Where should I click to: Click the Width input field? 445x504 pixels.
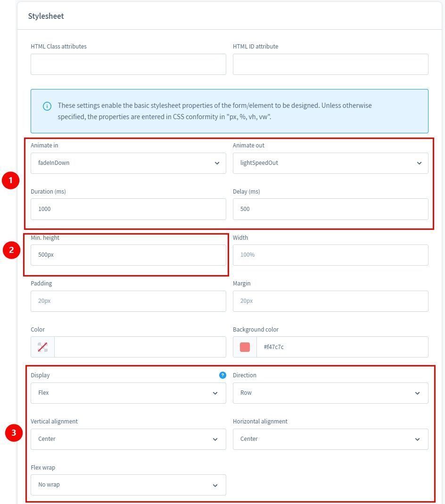(330, 255)
